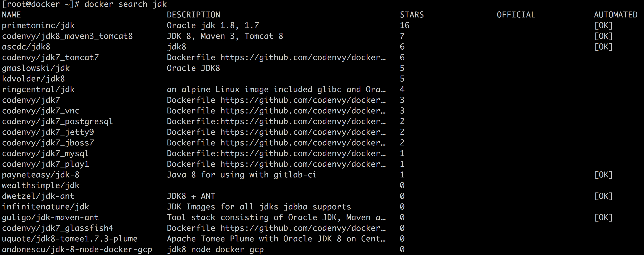This screenshot has width=644, height=255.
Task: Click the OFFICIAL column header
Action: 516,15
